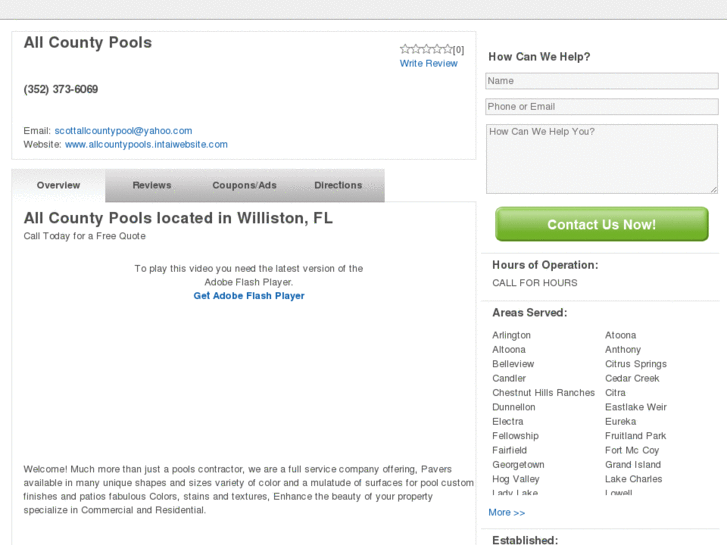This screenshot has width=727, height=545.
Task: Email scottallcountypool@yahoo.com link
Action: click(123, 131)
